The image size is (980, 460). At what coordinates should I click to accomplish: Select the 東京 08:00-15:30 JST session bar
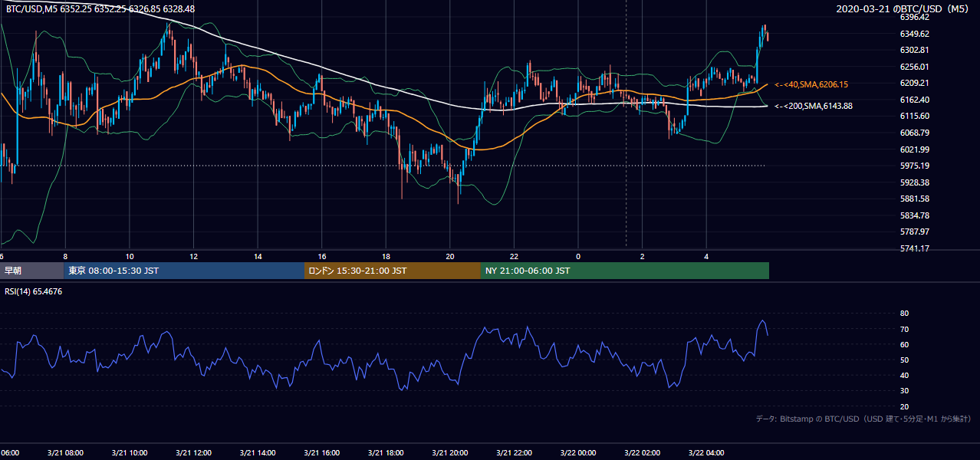tap(184, 271)
